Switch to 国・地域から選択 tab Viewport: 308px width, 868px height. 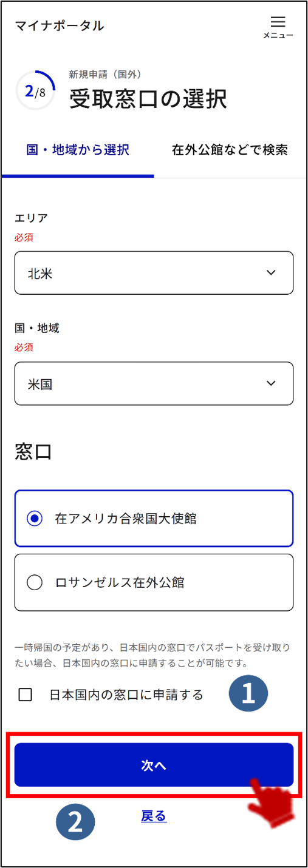[78, 150]
